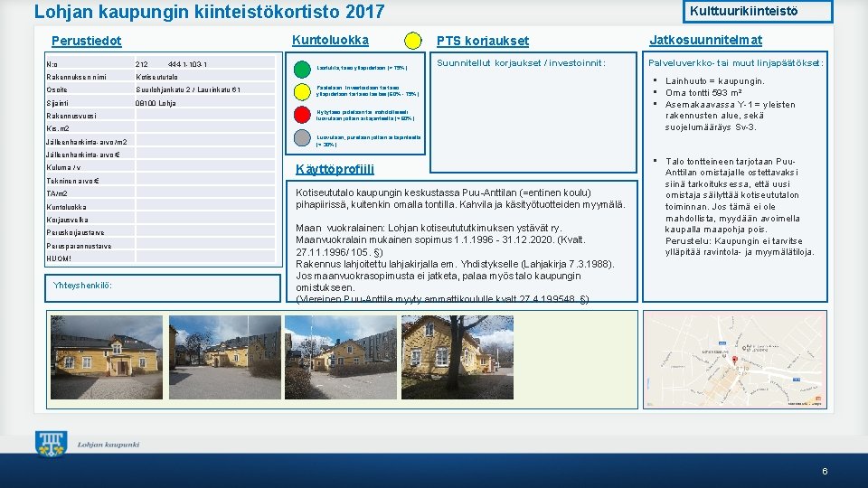Click the page number 6

coord(825,472)
